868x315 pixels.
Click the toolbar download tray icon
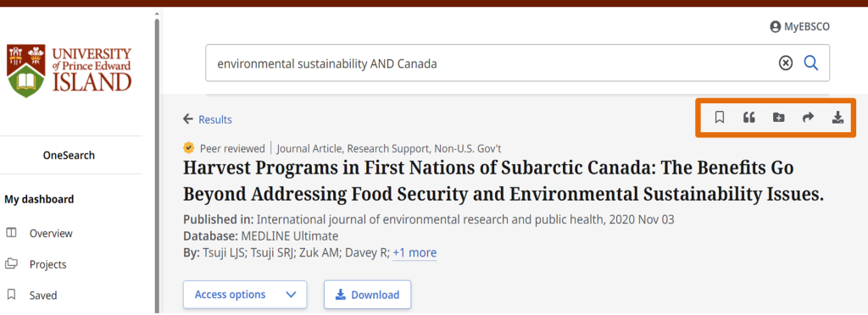pyautogui.click(x=838, y=117)
